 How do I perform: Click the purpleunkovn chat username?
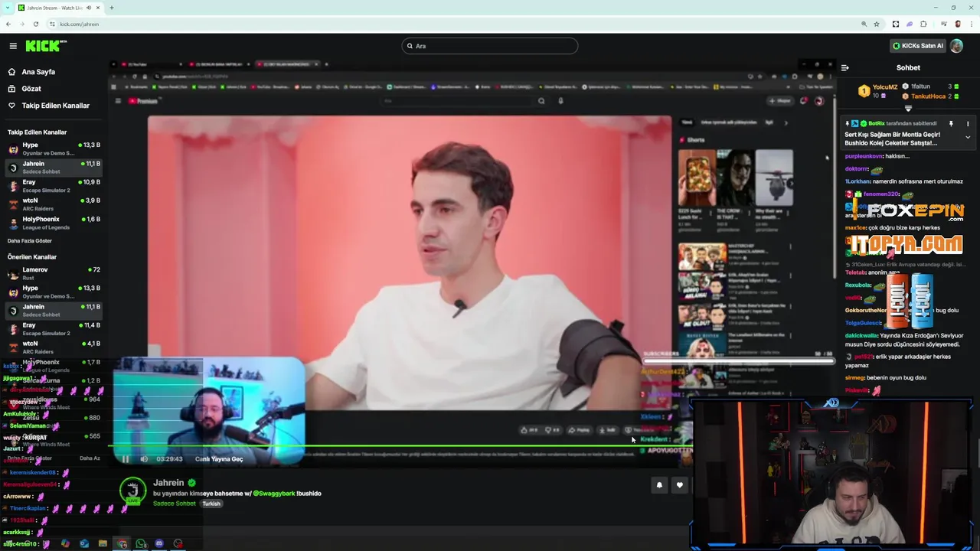[x=864, y=156]
